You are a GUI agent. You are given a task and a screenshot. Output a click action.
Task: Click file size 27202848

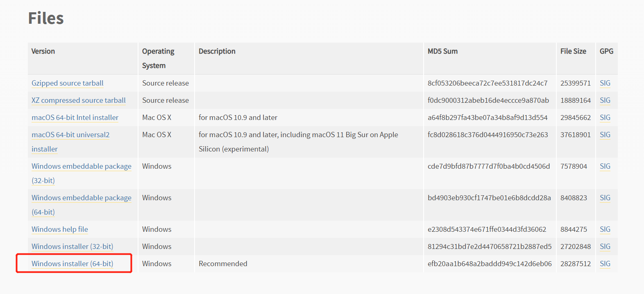tap(576, 247)
